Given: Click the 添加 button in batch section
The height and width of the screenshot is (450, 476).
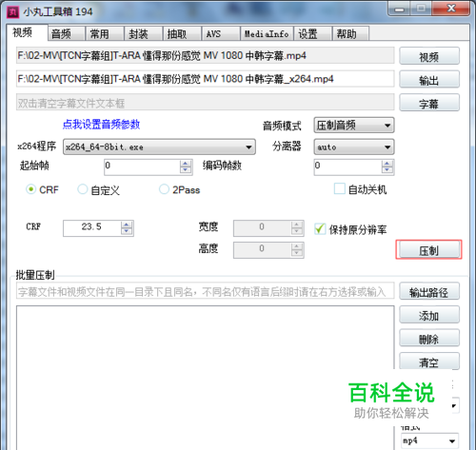Looking at the screenshot, I should (429, 315).
